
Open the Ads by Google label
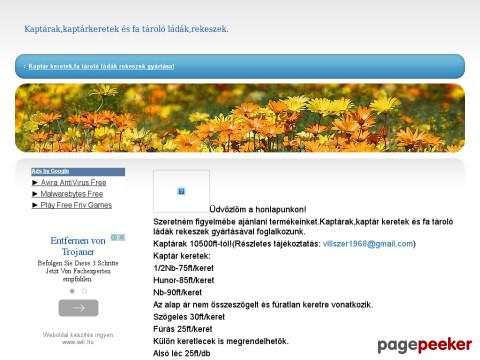pyautogui.click(x=50, y=171)
